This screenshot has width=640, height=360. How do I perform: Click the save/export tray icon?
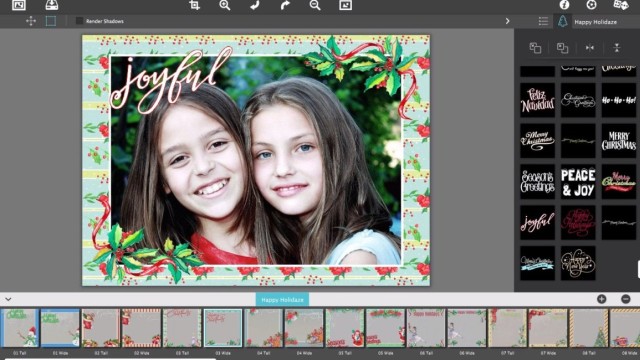click(x=51, y=5)
